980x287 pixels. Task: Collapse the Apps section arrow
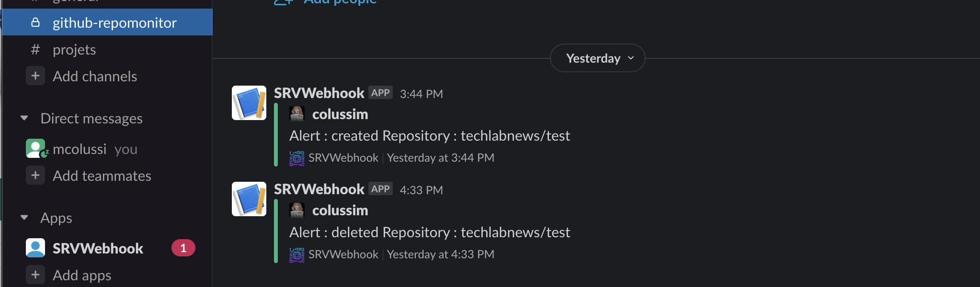click(x=24, y=218)
